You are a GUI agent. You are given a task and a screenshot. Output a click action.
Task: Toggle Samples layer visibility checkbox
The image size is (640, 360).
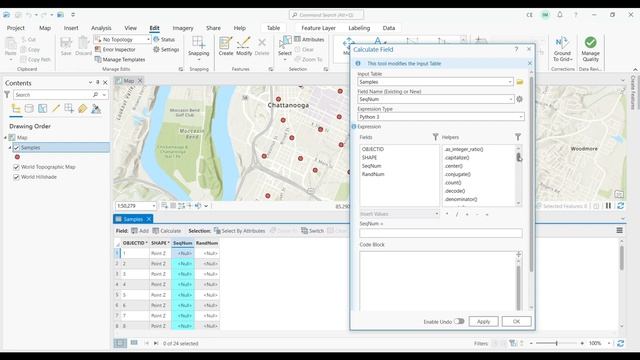[x=16, y=147]
